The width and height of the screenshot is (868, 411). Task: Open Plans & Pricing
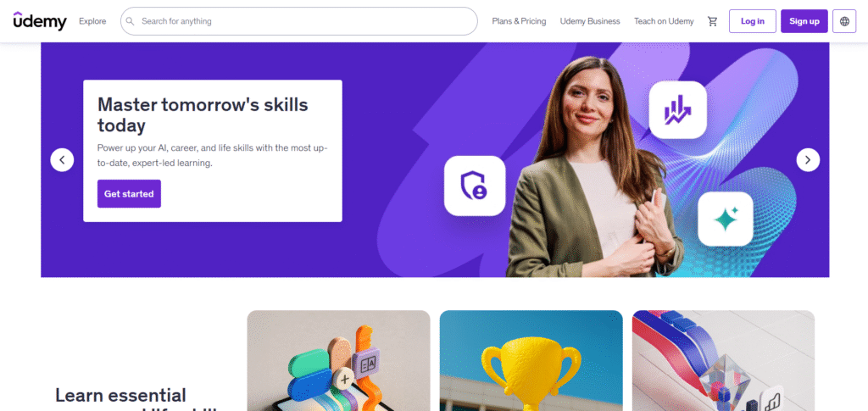click(x=519, y=21)
